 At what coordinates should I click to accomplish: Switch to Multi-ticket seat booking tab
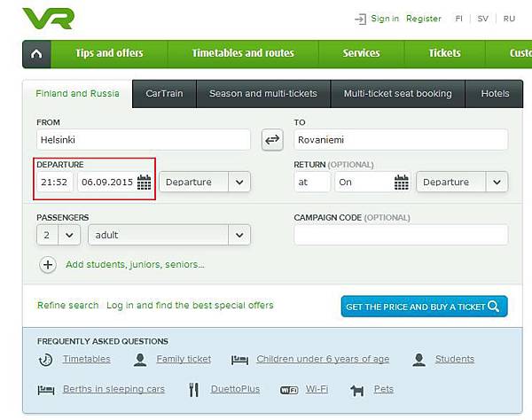(x=397, y=94)
